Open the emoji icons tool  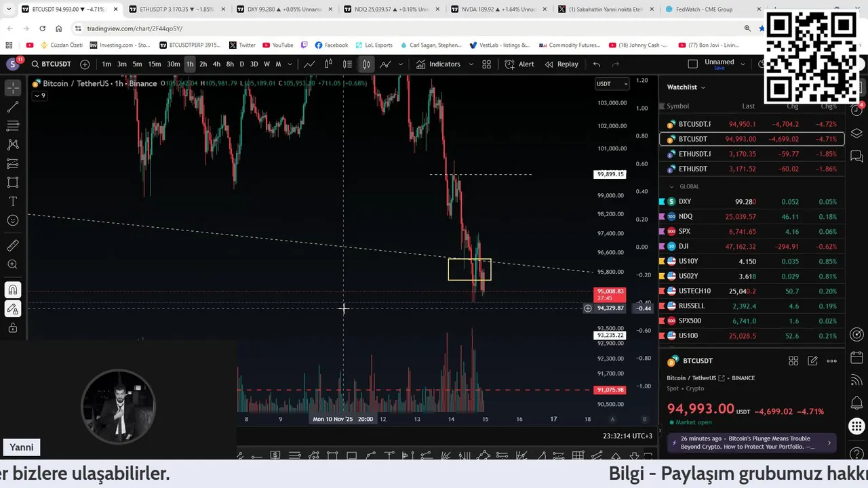[13, 220]
